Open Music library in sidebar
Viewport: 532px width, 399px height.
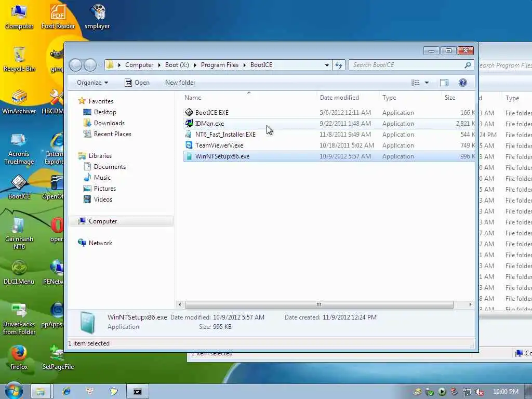point(102,178)
